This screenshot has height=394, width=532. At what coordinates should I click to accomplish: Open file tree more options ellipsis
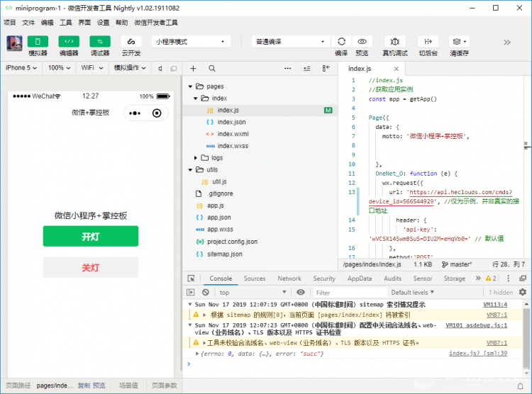[288, 69]
